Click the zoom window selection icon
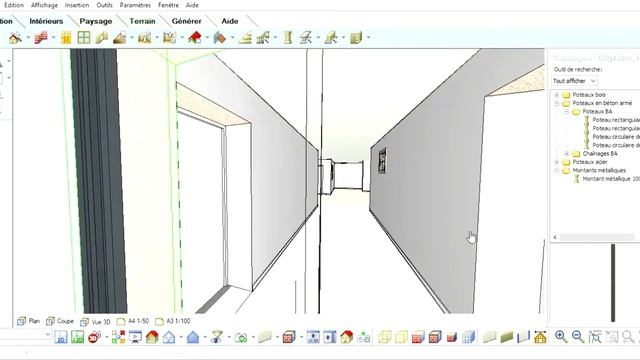640x360 pixels. click(x=595, y=337)
